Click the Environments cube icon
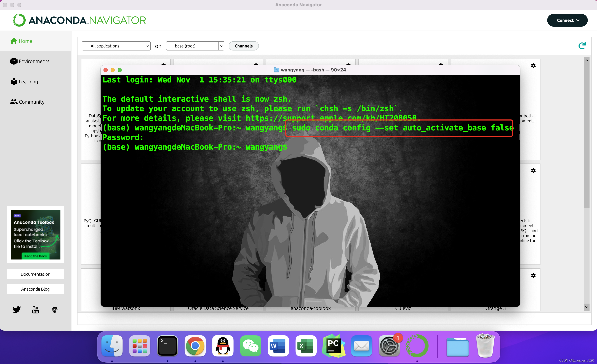 pyautogui.click(x=14, y=61)
